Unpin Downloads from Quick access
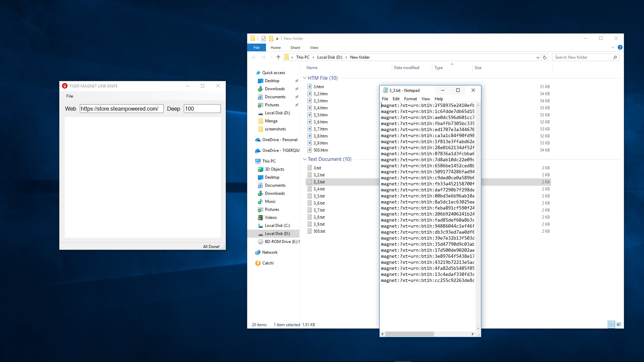644x362 pixels. (x=297, y=88)
